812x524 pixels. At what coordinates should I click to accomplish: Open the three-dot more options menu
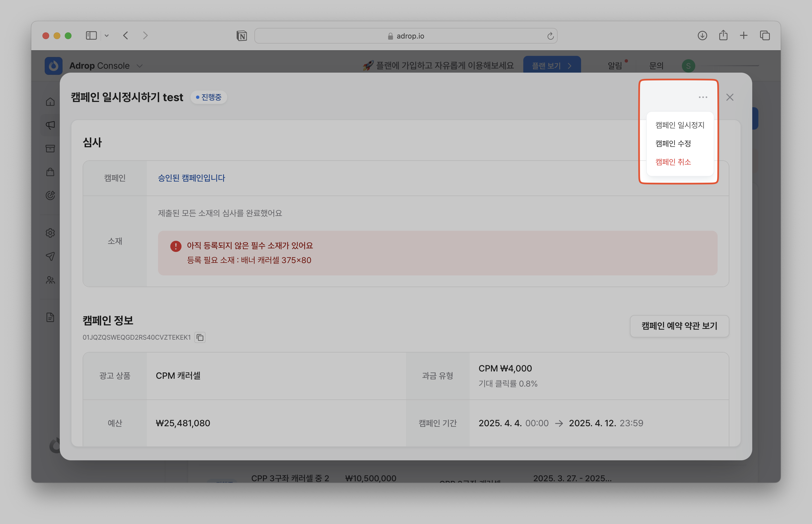click(x=703, y=97)
